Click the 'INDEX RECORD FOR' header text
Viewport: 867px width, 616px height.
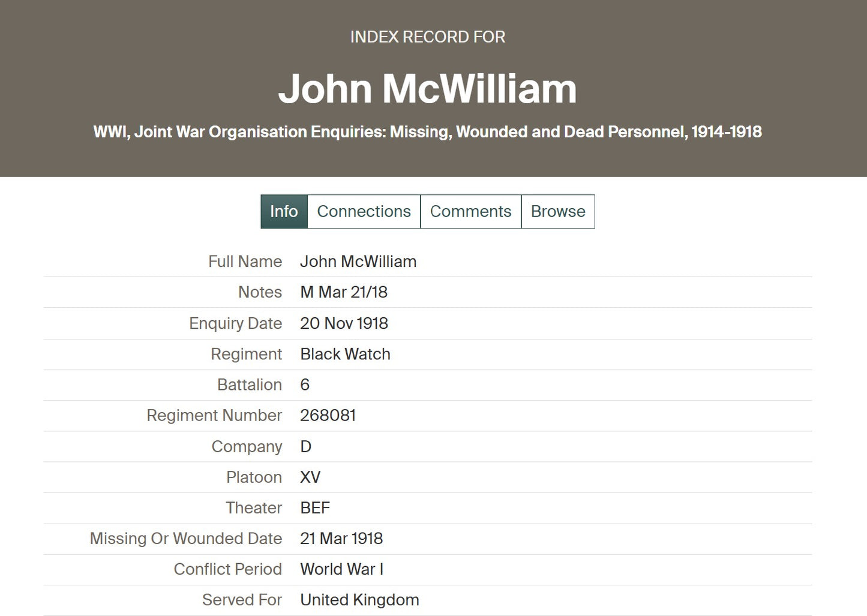click(427, 37)
